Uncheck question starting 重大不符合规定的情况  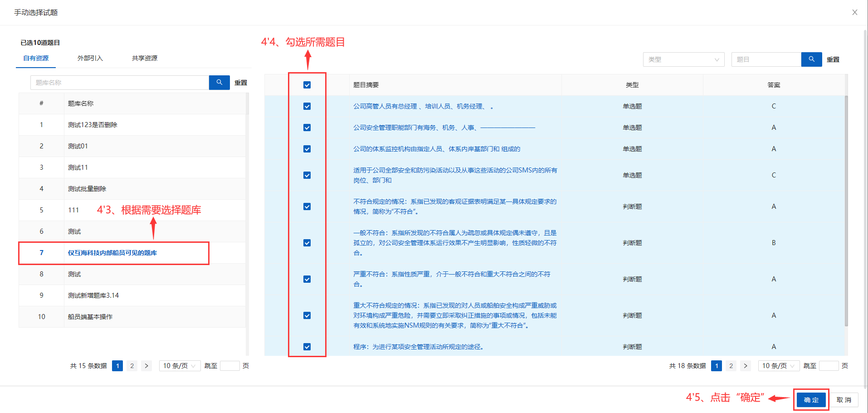tap(307, 315)
